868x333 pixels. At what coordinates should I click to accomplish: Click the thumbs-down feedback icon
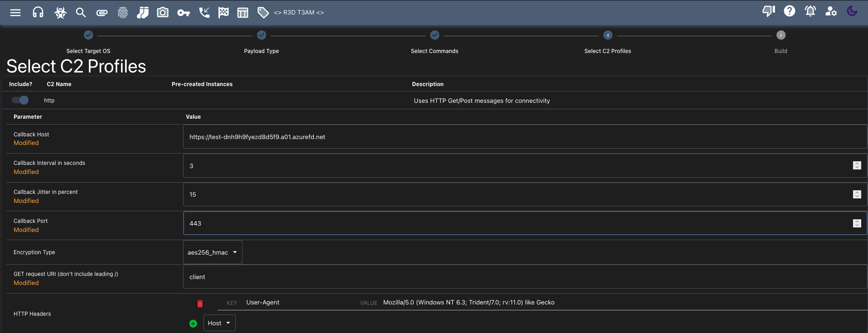[769, 11]
